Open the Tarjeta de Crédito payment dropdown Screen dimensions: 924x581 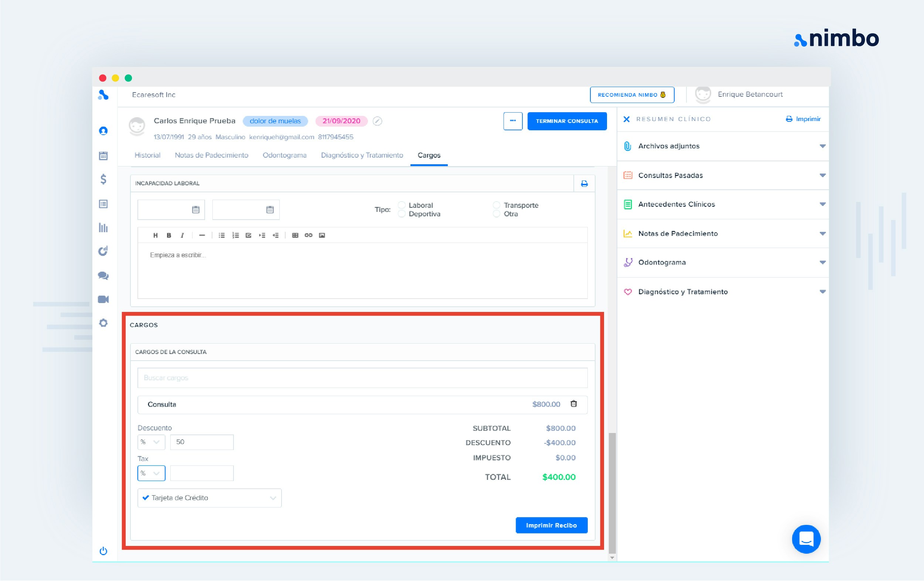tap(209, 498)
